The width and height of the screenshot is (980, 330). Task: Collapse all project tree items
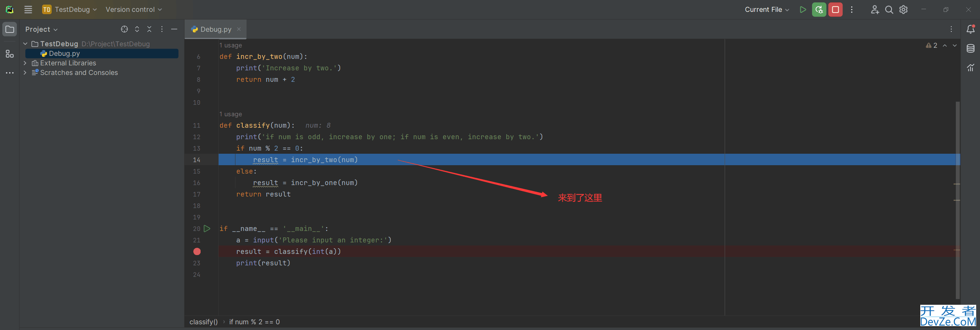pyautogui.click(x=149, y=29)
